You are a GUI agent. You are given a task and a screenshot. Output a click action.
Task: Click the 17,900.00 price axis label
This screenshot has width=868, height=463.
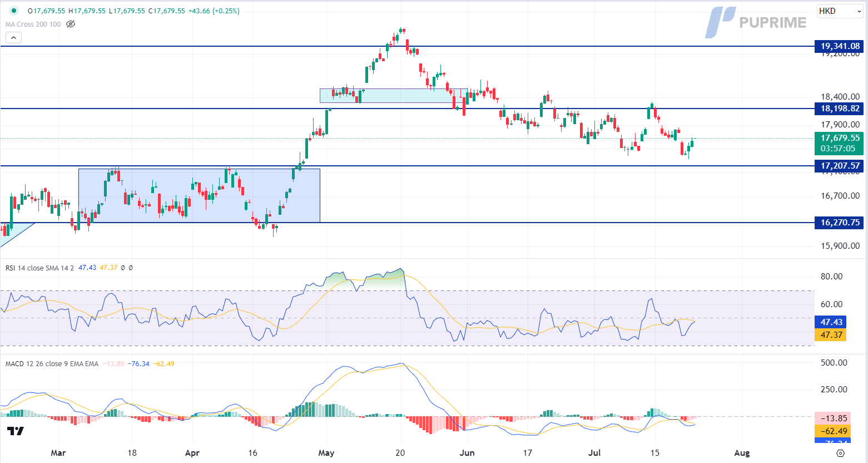[x=840, y=125]
